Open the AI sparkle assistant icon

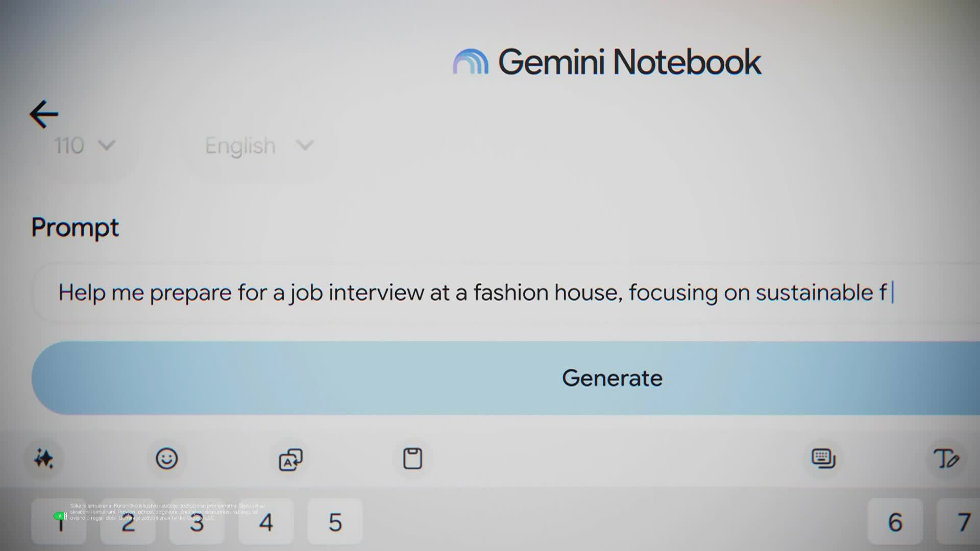[44, 459]
